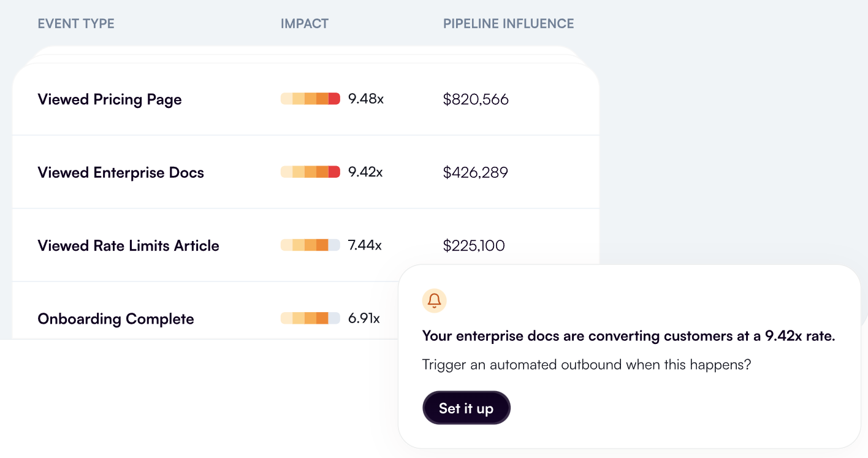
Task: Click the 7.44x impact heat bar
Action: pyautogui.click(x=310, y=245)
